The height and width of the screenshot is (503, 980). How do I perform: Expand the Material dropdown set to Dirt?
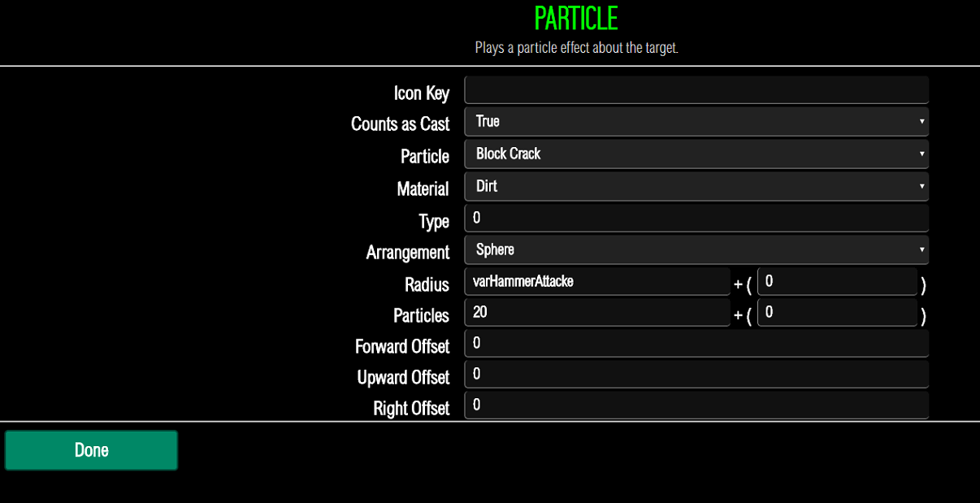click(x=696, y=186)
